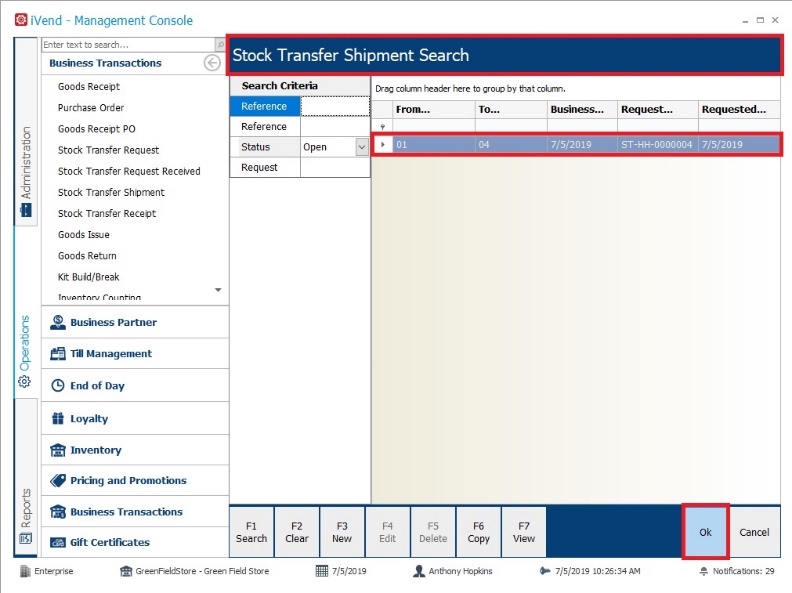Click the Pricing and Promotions tag icon

[x=58, y=480]
